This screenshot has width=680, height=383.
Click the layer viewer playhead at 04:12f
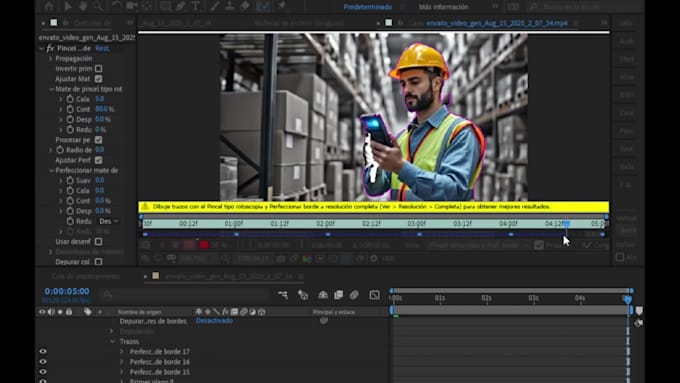click(x=566, y=223)
